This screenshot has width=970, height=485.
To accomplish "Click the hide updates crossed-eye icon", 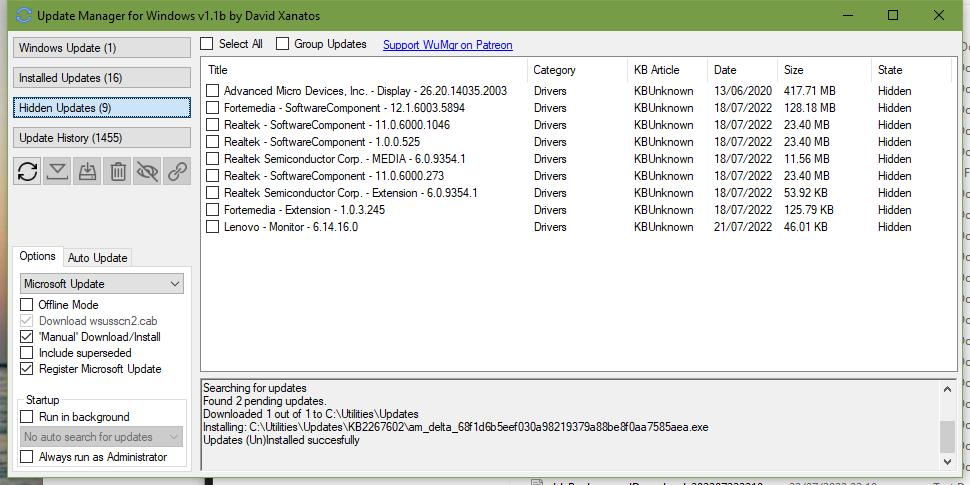I will pyautogui.click(x=147, y=171).
